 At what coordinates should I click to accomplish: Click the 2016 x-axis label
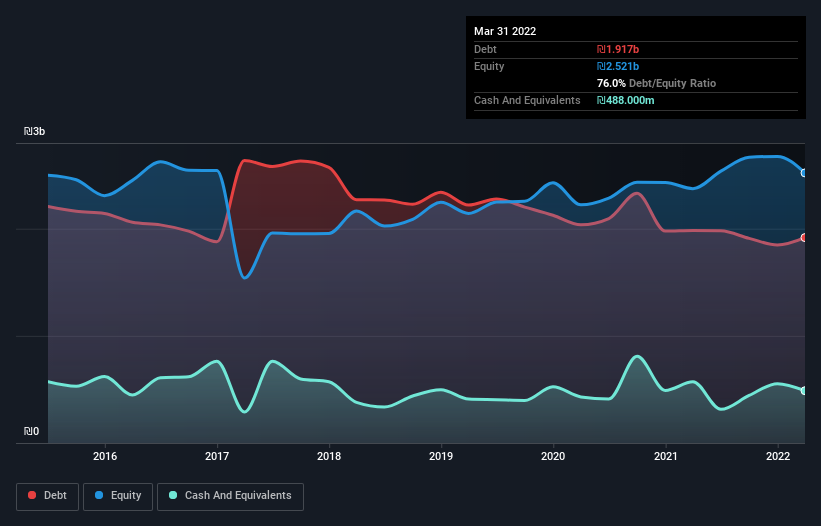tap(105, 456)
